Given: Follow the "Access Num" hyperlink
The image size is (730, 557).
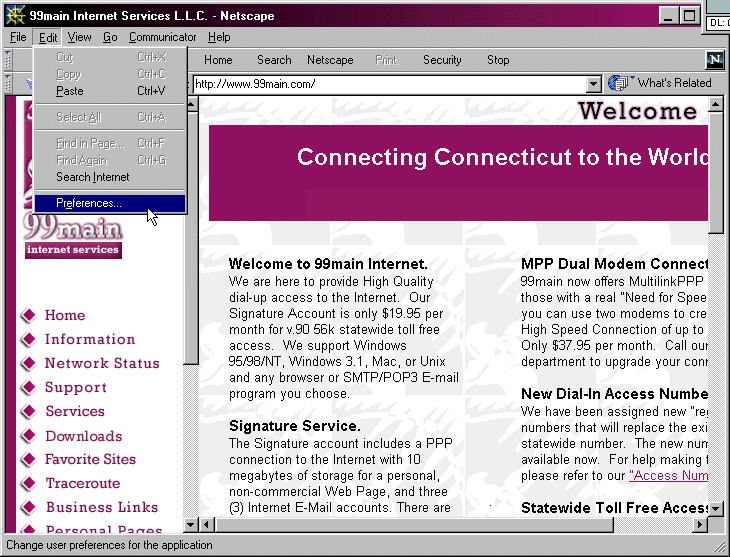Looking at the screenshot, I should [668, 475].
